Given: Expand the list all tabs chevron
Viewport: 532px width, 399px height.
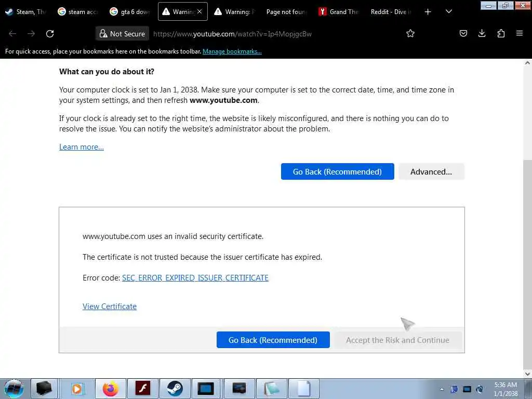Looking at the screenshot, I should click(448, 11).
